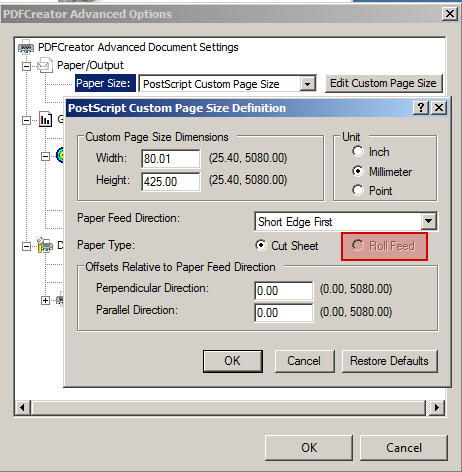This screenshot has height=472, width=462.
Task: Click the Parallel Direction offset field
Action: click(x=284, y=313)
